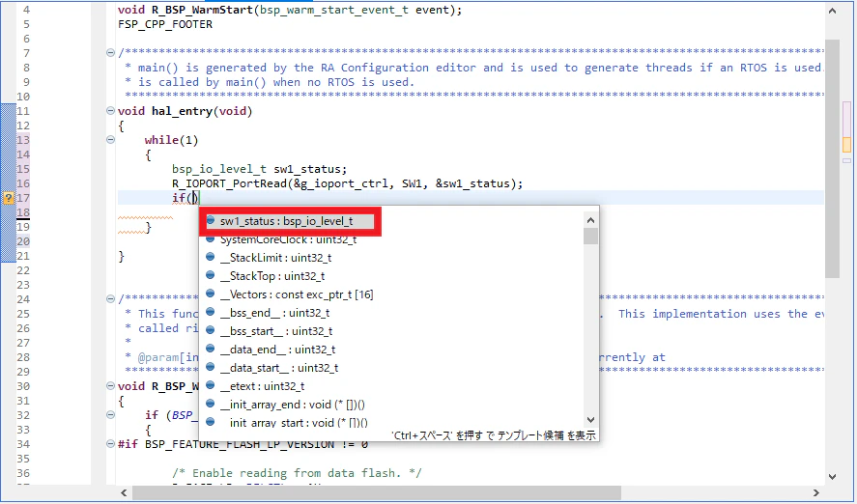This screenshot has height=504, width=857.
Task: Collapse R_BSP_WarmStart function fold at line 30
Action: click(110, 386)
